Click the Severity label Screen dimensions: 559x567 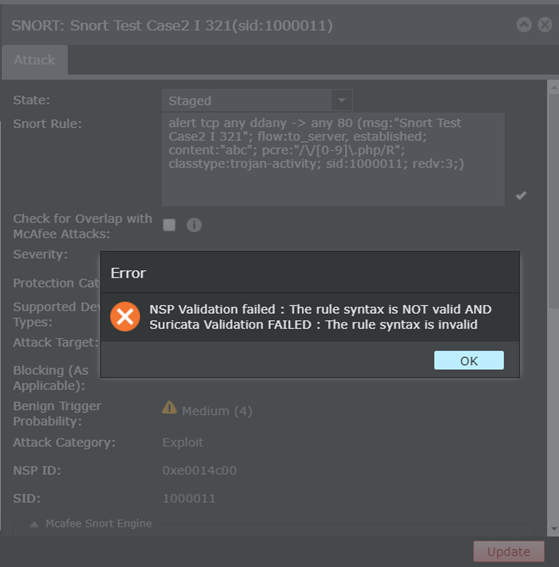click(40, 254)
